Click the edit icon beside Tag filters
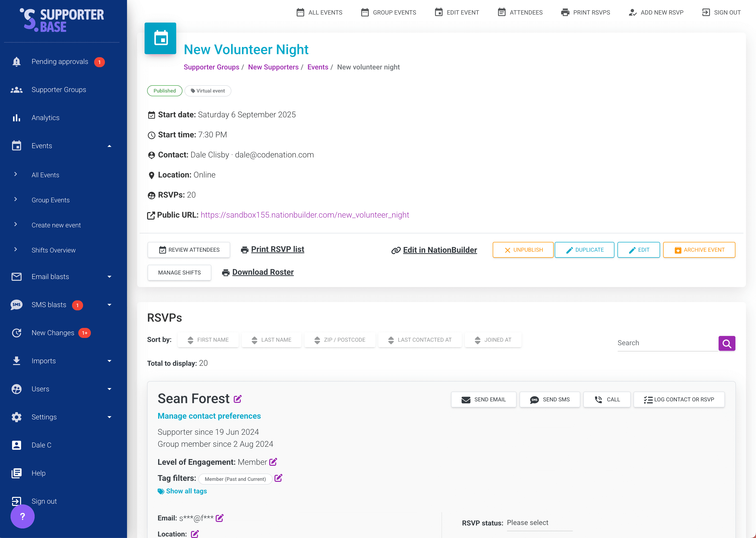This screenshot has height=538, width=756. [278, 478]
